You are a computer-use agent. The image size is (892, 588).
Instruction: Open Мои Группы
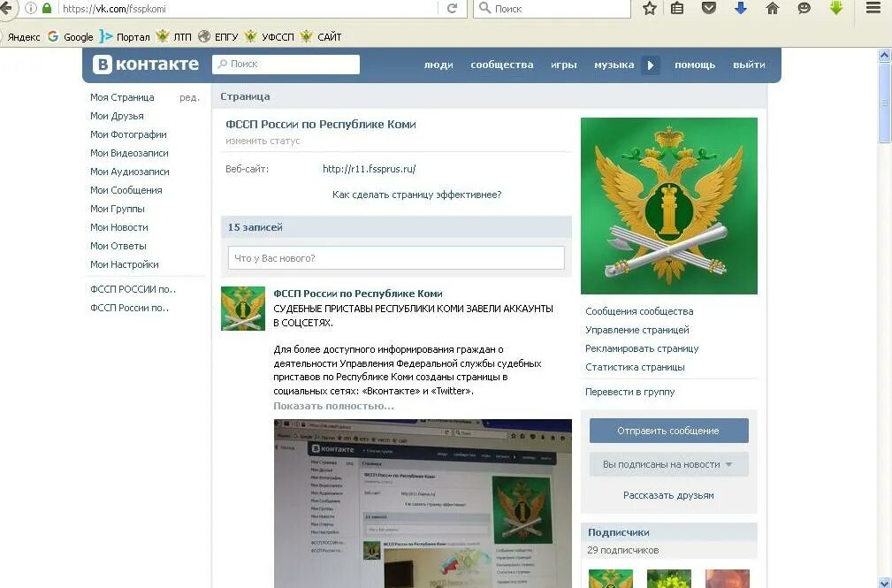coord(118,209)
